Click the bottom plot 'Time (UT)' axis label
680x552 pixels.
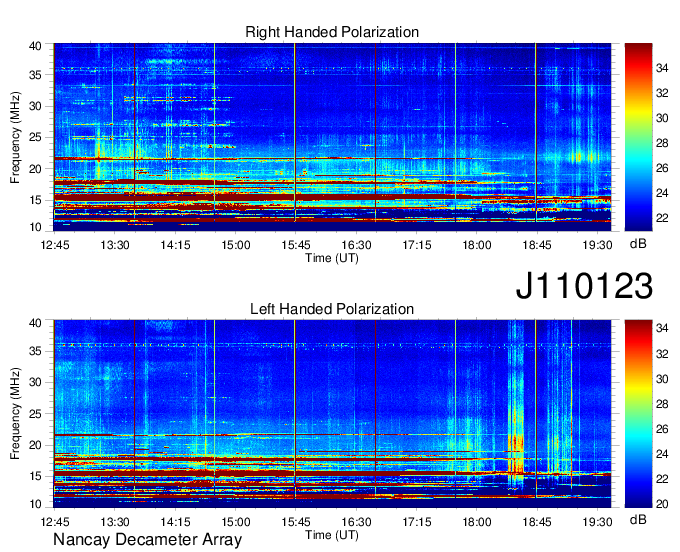click(x=332, y=535)
